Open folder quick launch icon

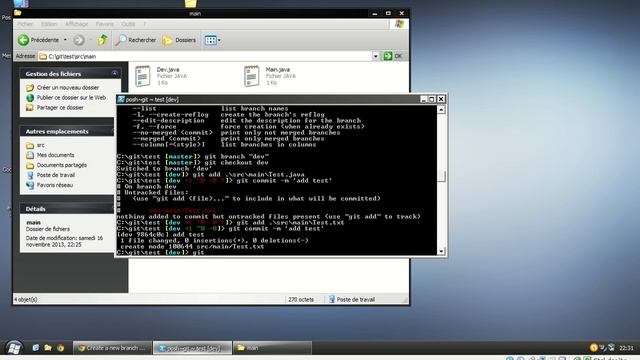(48, 348)
